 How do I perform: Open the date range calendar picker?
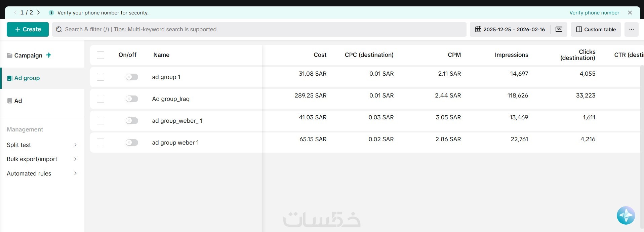pyautogui.click(x=510, y=29)
